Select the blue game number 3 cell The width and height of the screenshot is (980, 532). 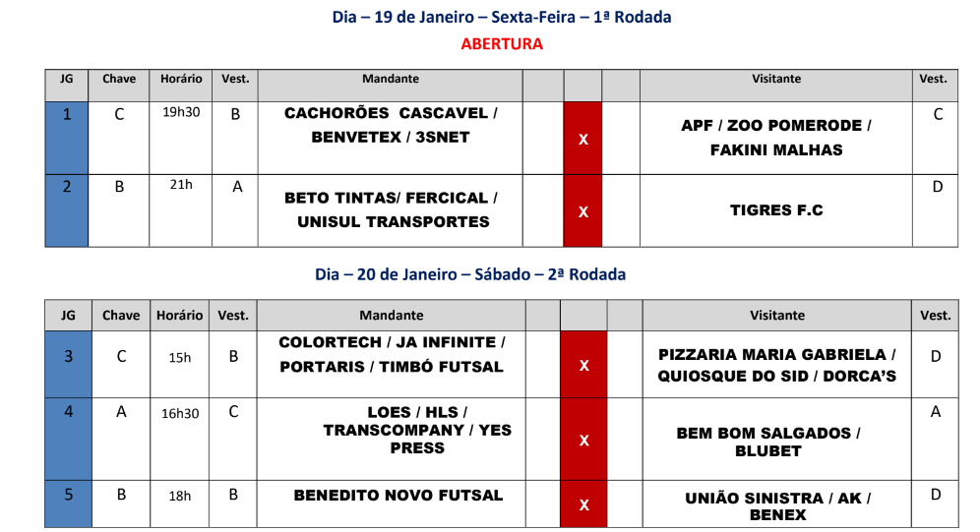pyautogui.click(x=68, y=364)
